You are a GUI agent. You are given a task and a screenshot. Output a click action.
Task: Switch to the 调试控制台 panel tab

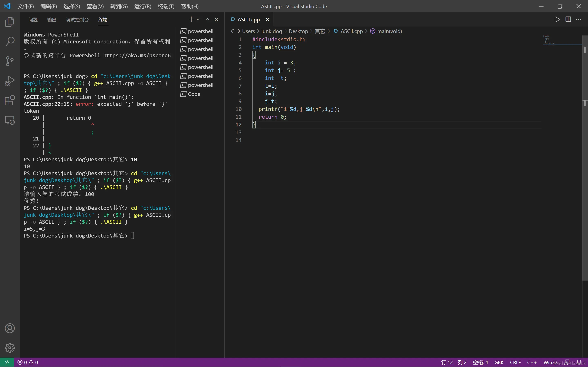click(77, 20)
